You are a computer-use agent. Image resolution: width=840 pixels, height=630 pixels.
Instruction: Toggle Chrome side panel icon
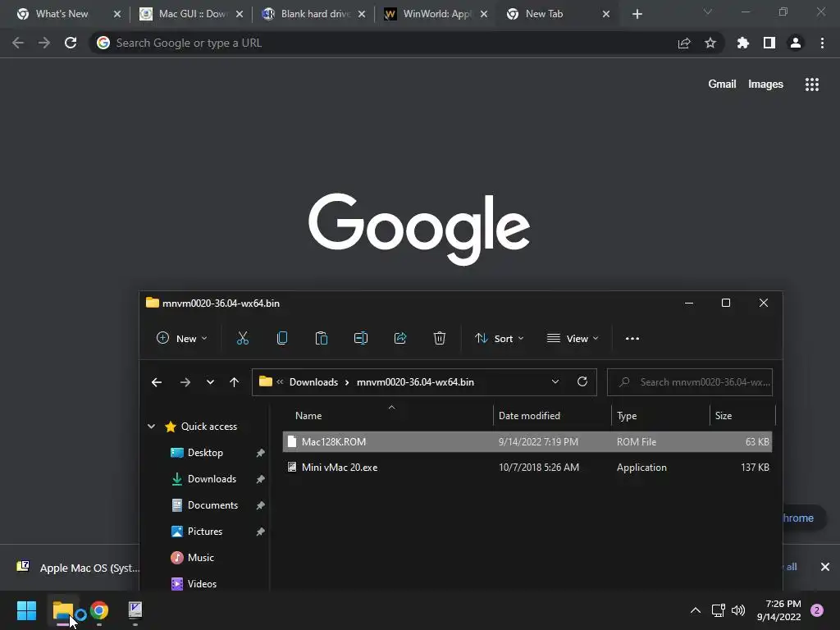pyautogui.click(x=769, y=43)
